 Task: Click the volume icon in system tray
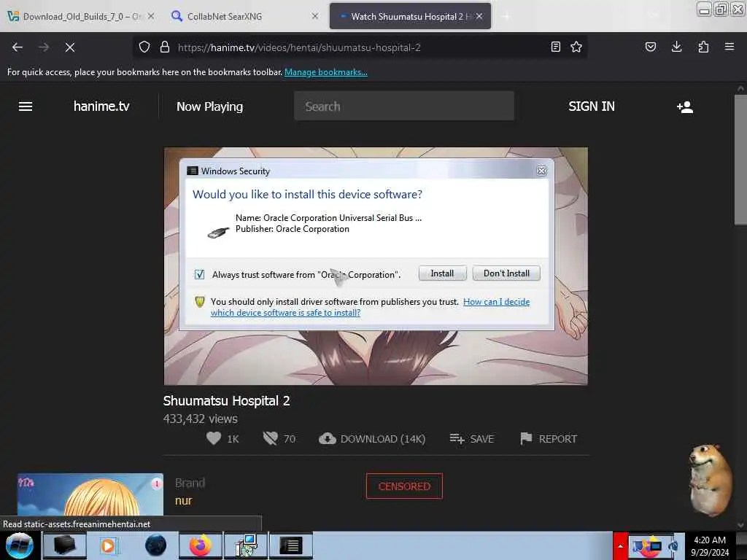[673, 545]
